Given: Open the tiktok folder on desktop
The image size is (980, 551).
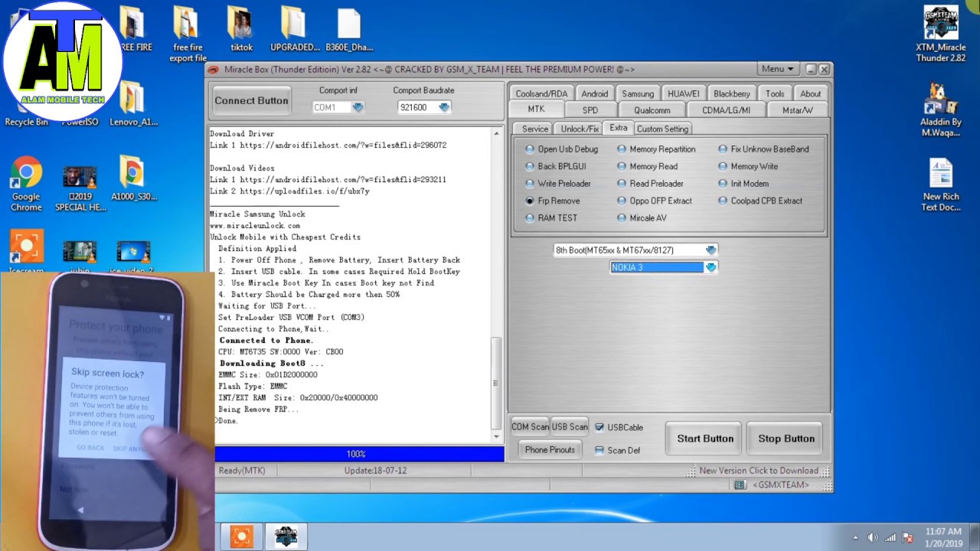Looking at the screenshot, I should click(x=241, y=31).
